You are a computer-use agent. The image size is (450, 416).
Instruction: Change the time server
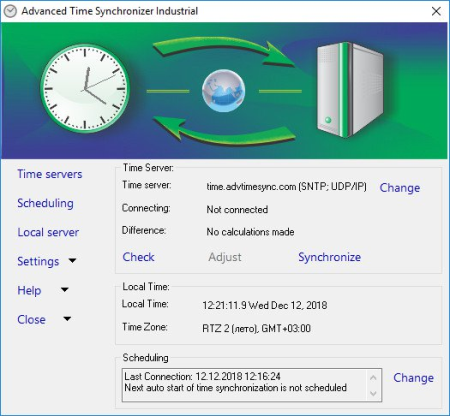point(400,188)
